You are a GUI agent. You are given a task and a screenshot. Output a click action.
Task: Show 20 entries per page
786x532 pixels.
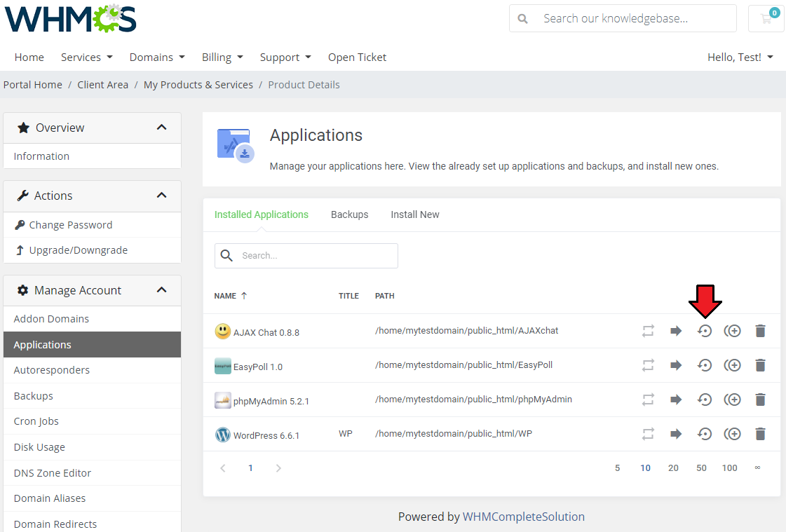[x=673, y=468]
